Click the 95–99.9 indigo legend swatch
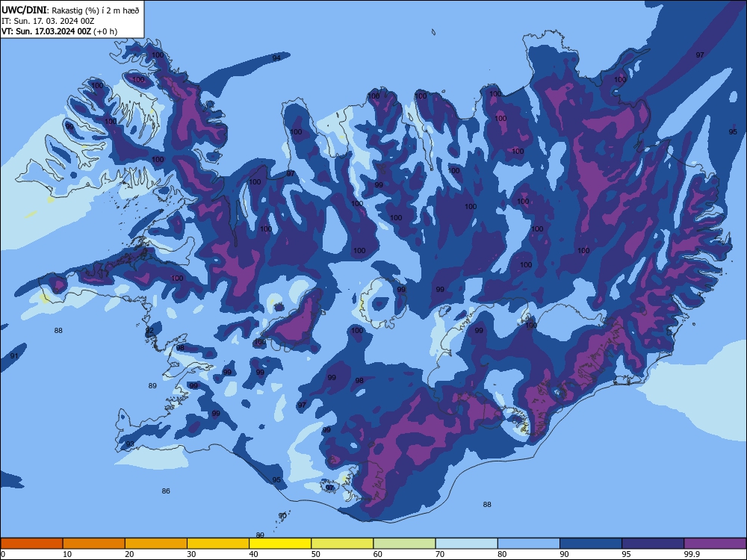747x560 pixels. [653, 544]
